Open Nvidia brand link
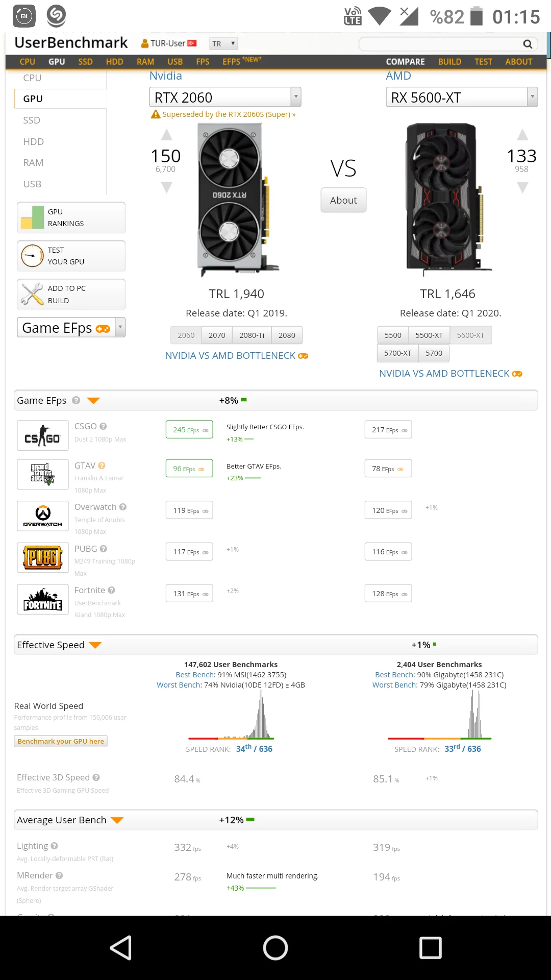The width and height of the screenshot is (551, 980). (x=166, y=76)
